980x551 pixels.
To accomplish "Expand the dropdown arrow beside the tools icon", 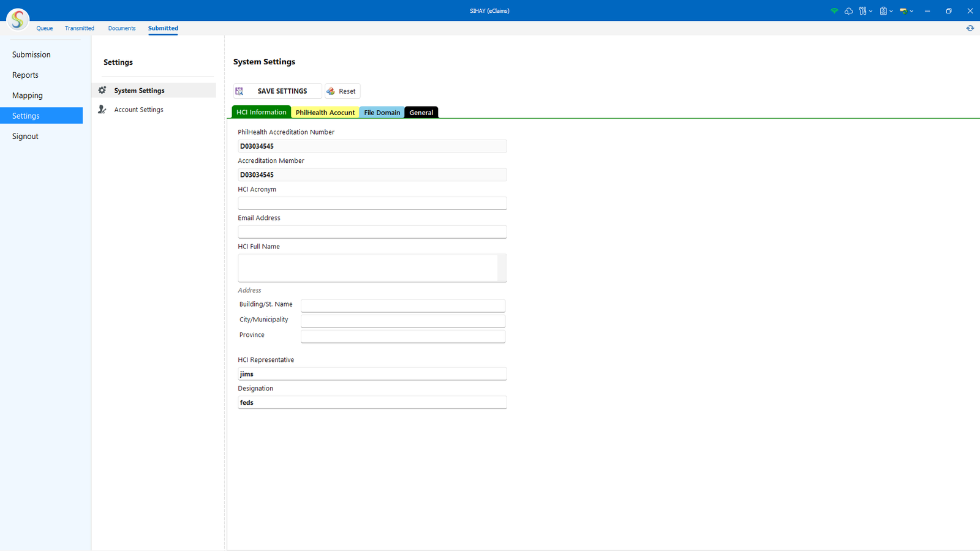I will click(871, 11).
